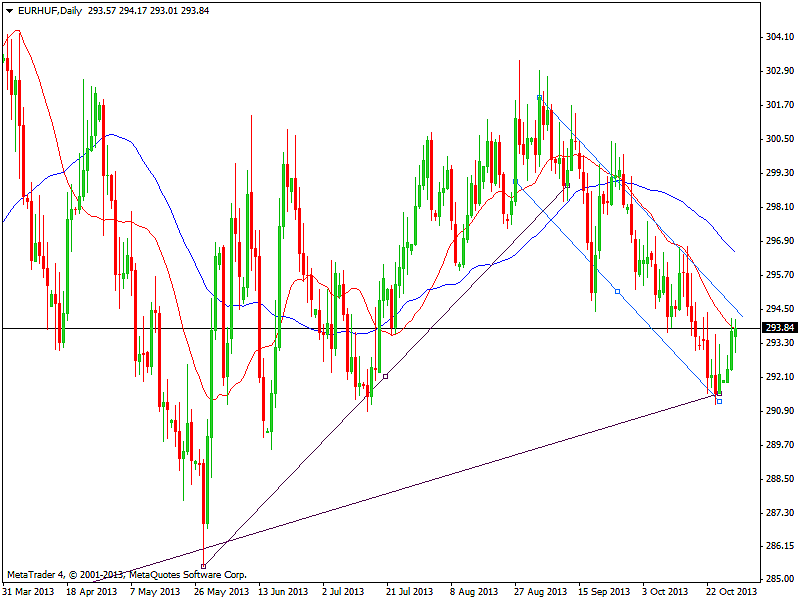
Task: Click the MetaTrader 4 copyright text
Action: (127, 575)
